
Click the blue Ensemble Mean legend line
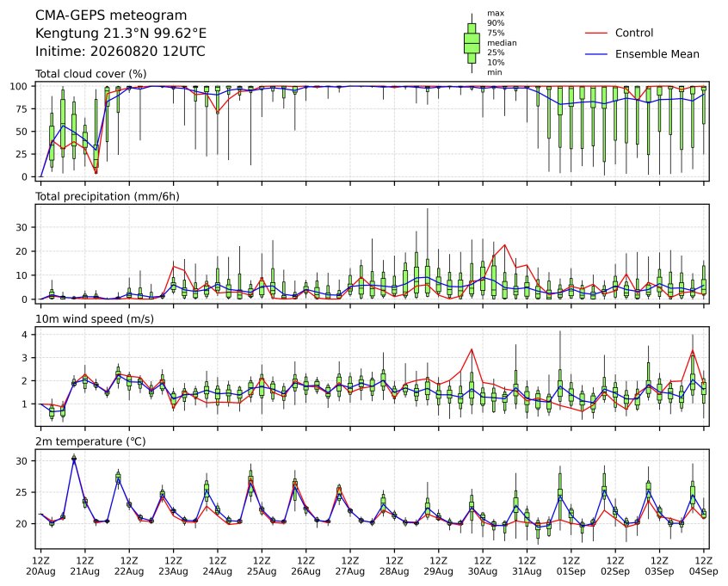(x=596, y=54)
